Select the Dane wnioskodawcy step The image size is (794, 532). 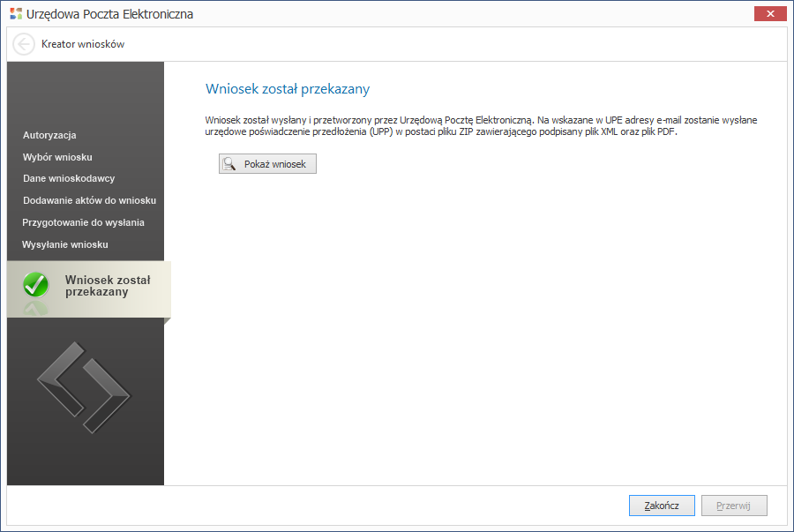tap(69, 178)
